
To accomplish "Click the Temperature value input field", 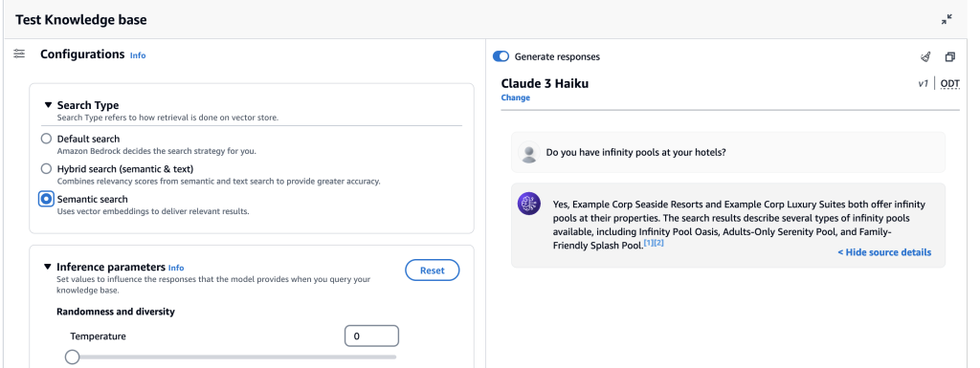I will coord(372,336).
